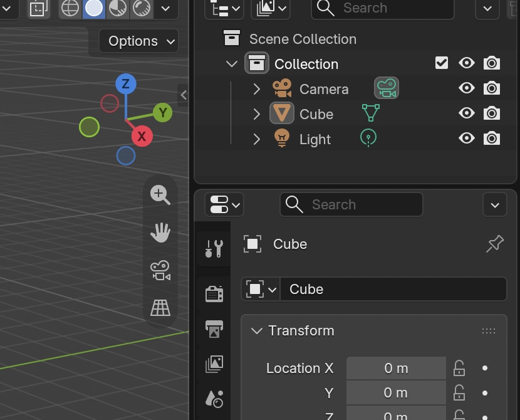Select the Camera object in outliner
Viewport: 520px width, 420px height.
(324, 89)
